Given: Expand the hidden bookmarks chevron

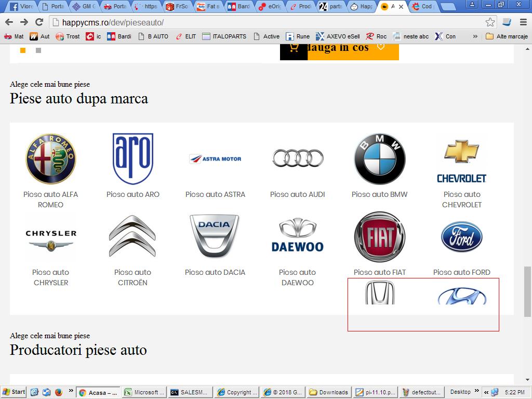Looking at the screenshot, I should [475, 36].
